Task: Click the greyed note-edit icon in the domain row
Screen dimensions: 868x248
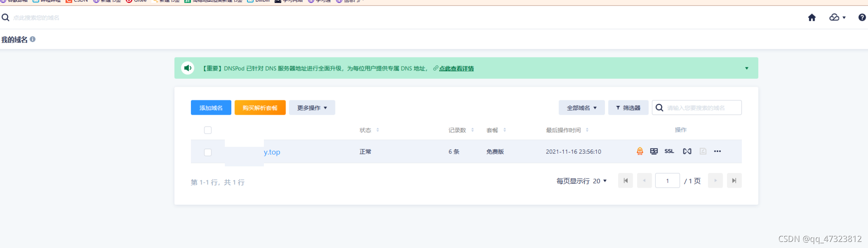Action: pyautogui.click(x=703, y=151)
